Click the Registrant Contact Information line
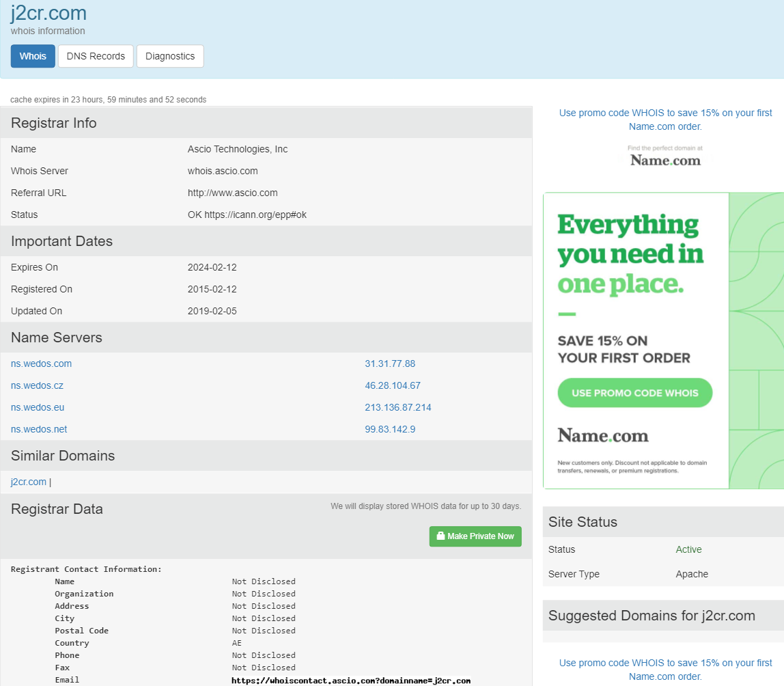This screenshot has height=686, width=784. click(x=87, y=569)
